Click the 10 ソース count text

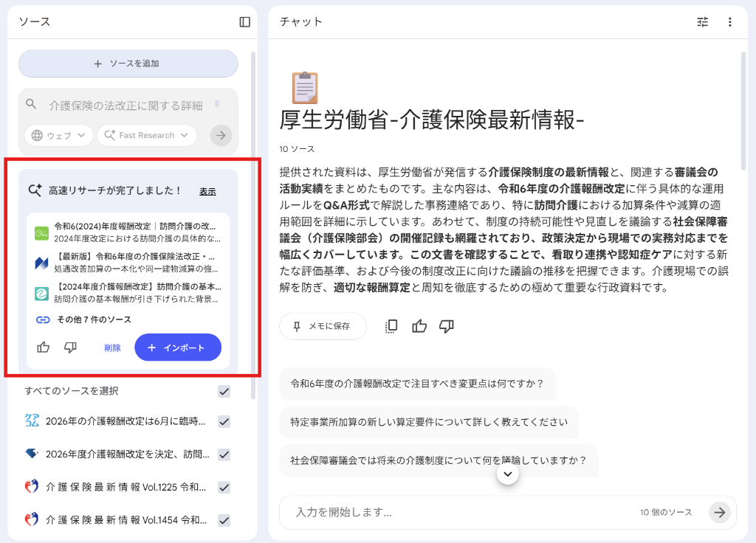(x=297, y=149)
